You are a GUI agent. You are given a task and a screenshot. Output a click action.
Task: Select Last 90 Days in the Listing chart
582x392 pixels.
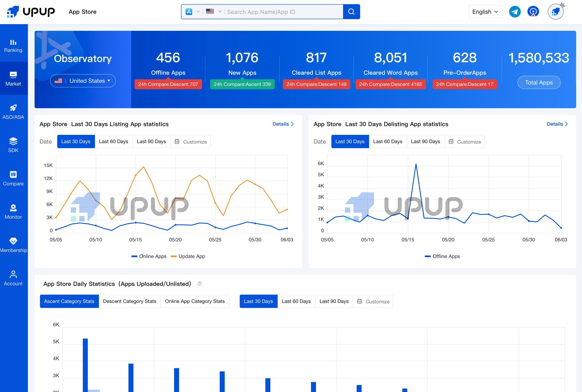tap(151, 141)
